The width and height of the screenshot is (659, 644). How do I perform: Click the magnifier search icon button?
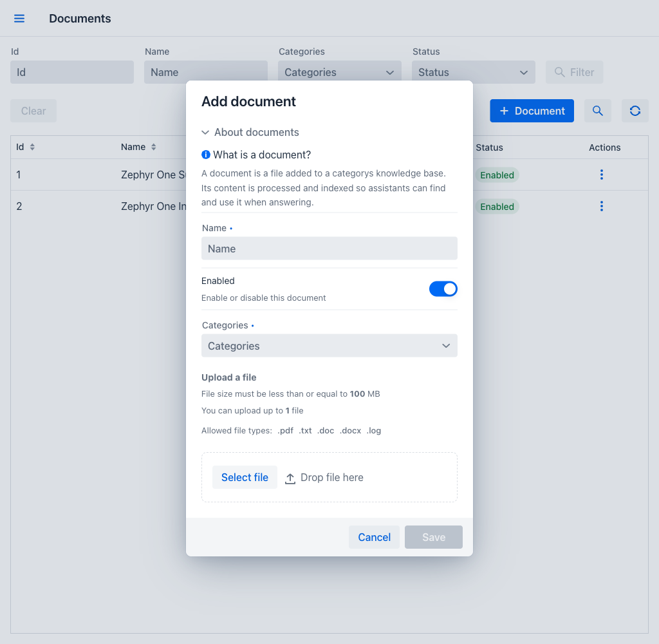coord(598,111)
